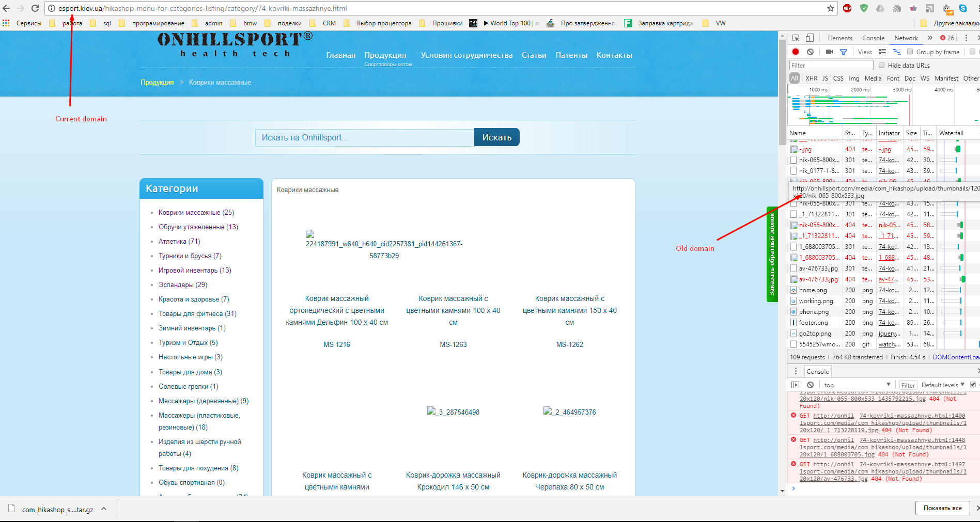Filter network requests by XHR
The height and width of the screenshot is (522, 980).
811,78
